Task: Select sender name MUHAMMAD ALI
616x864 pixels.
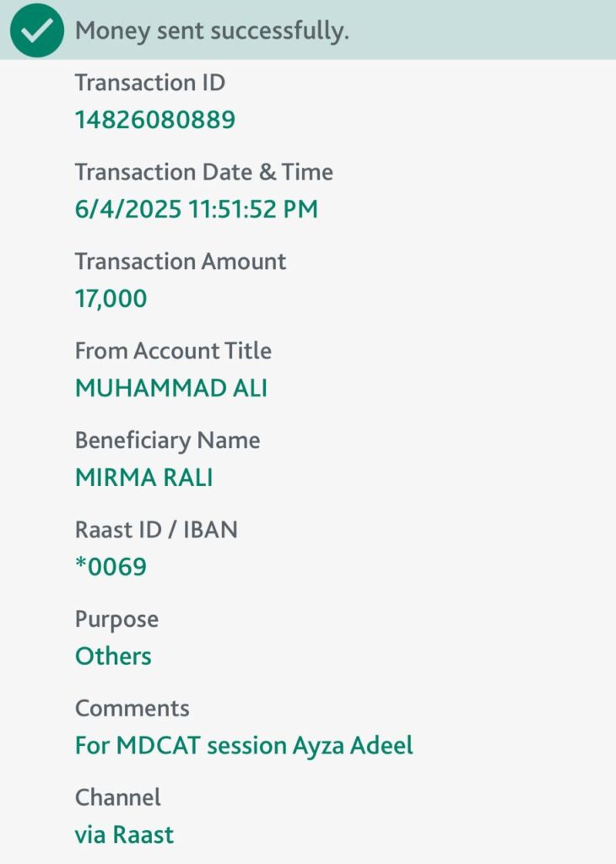Action: tap(171, 388)
